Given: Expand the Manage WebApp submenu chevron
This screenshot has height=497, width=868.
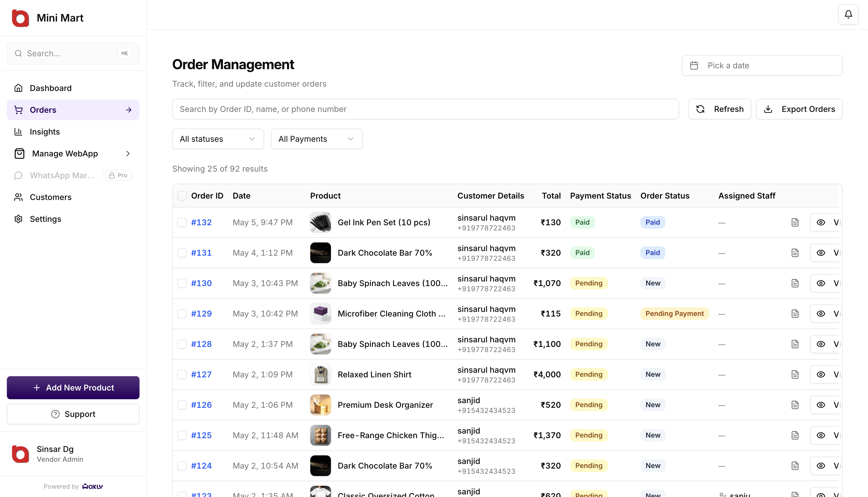Looking at the screenshot, I should point(128,154).
